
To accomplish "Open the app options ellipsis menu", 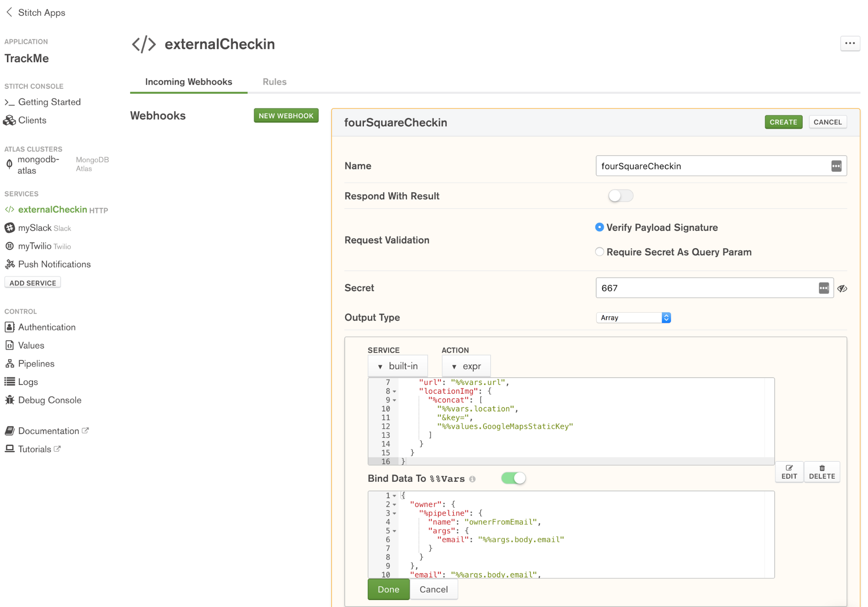I will (x=850, y=43).
